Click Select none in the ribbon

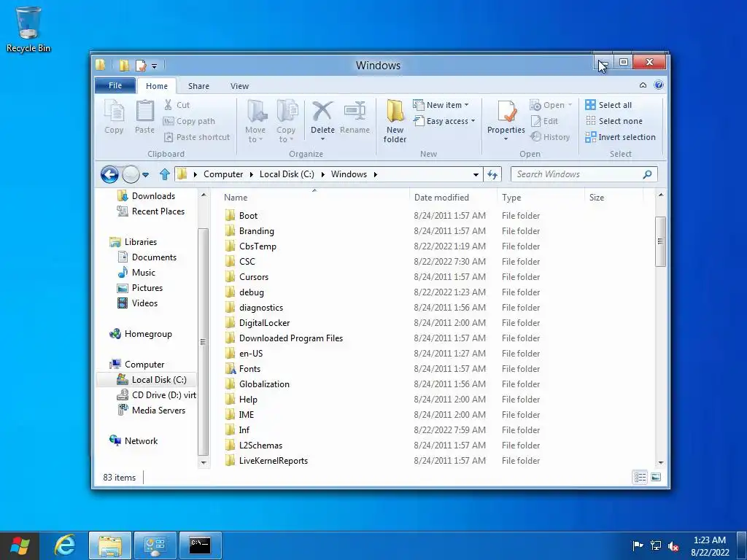614,121
